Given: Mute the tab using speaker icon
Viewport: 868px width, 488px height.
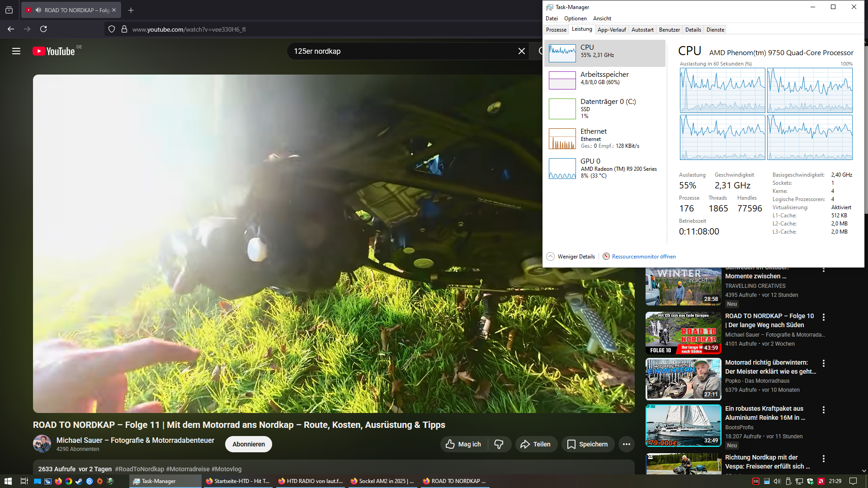Looking at the screenshot, I should (x=38, y=10).
